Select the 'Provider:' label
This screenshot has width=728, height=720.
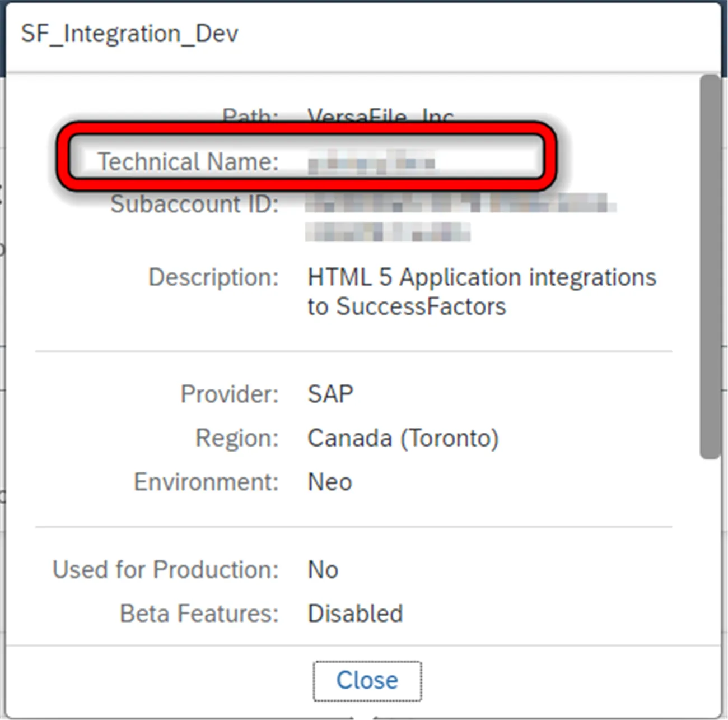230,394
